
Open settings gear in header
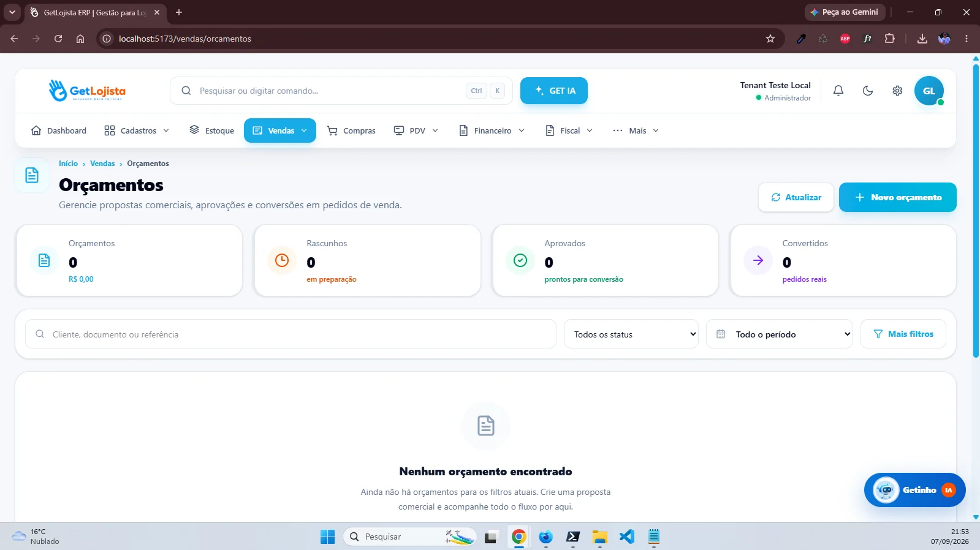897,91
